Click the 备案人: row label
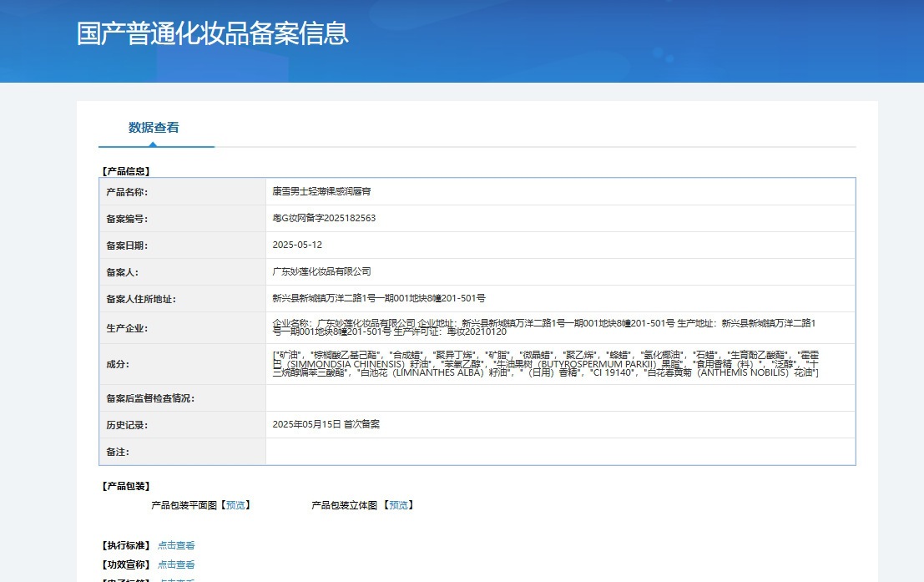The image size is (924, 582). [x=123, y=272]
